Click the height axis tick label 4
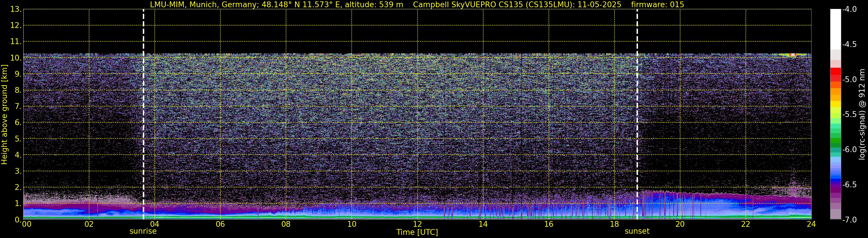Viewport: 868px width, 238px height. coord(18,155)
